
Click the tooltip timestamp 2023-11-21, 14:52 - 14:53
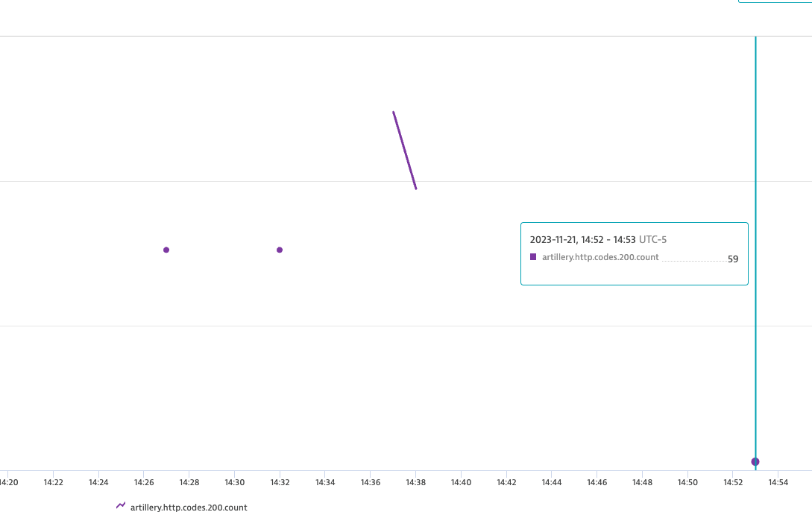pyautogui.click(x=582, y=239)
